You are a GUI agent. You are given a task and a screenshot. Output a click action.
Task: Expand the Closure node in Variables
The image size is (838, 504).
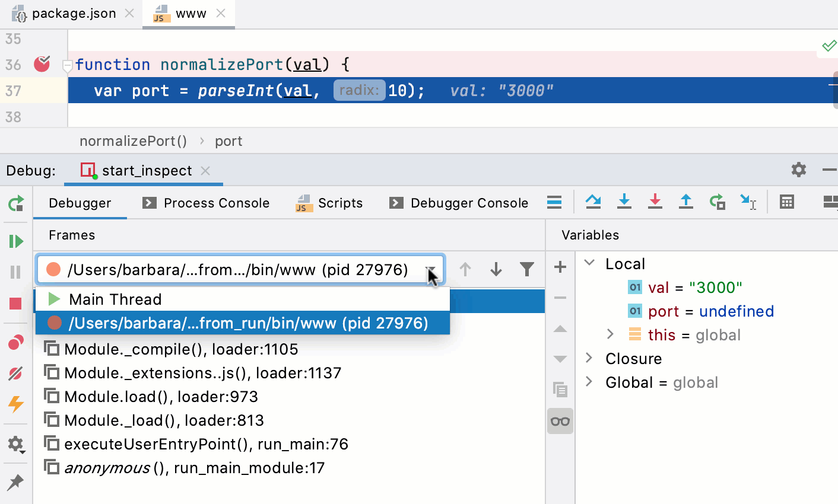(588, 358)
